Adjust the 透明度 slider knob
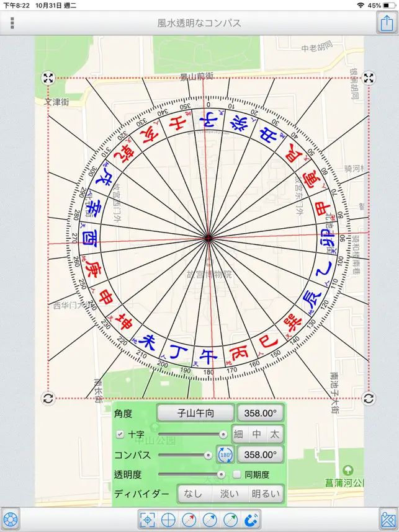This screenshot has width=399, height=532. click(221, 474)
